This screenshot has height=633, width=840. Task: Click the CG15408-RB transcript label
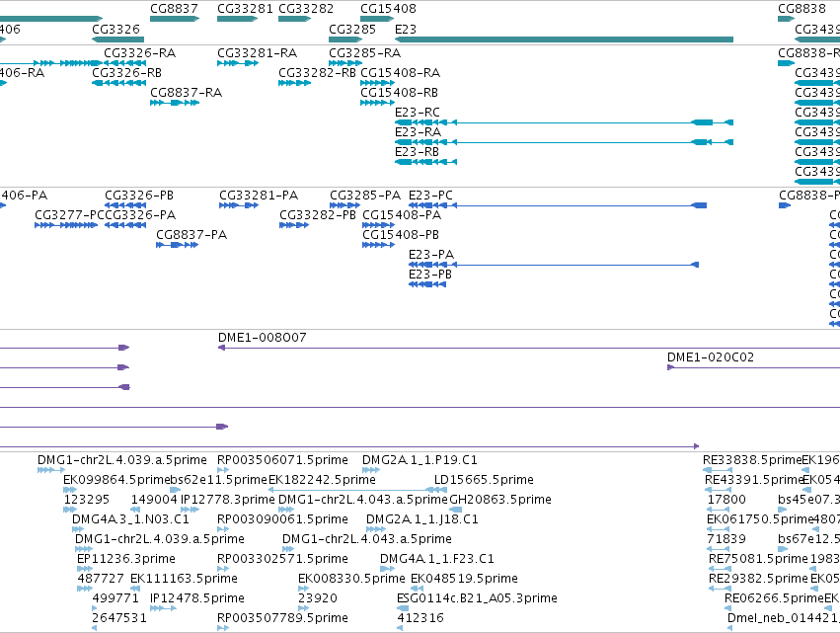click(x=399, y=93)
